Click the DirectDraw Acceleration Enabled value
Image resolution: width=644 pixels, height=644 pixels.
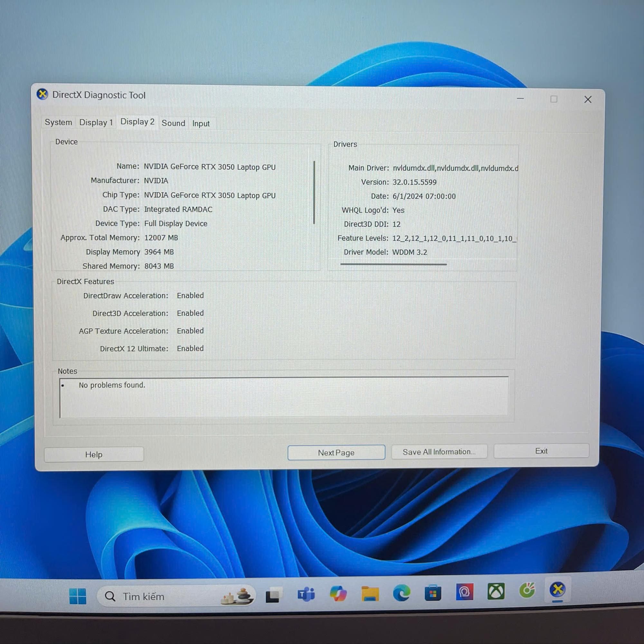(190, 295)
